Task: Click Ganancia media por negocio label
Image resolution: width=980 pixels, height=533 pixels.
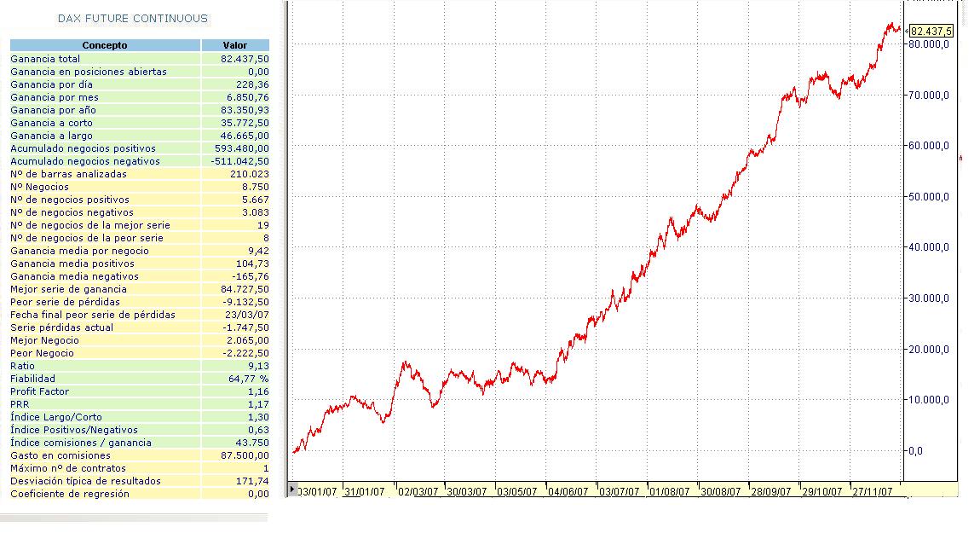Action: click(x=79, y=251)
